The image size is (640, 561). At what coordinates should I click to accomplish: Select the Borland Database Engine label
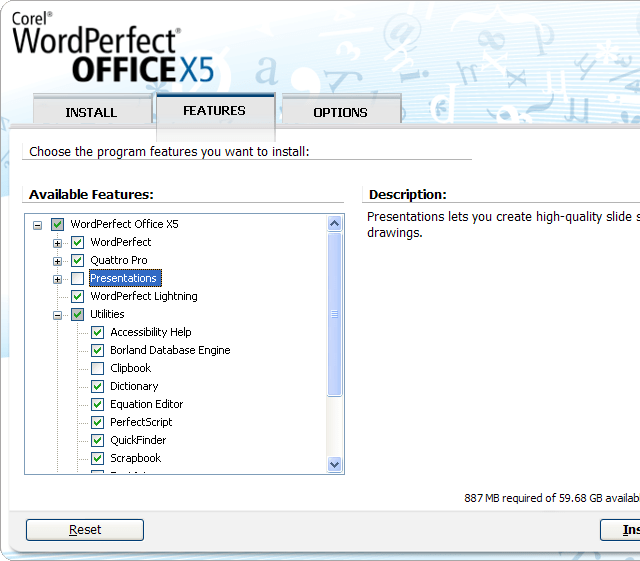point(170,350)
